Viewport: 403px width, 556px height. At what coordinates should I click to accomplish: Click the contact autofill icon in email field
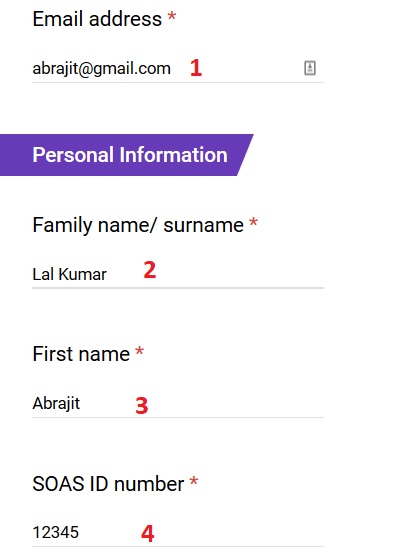310,68
